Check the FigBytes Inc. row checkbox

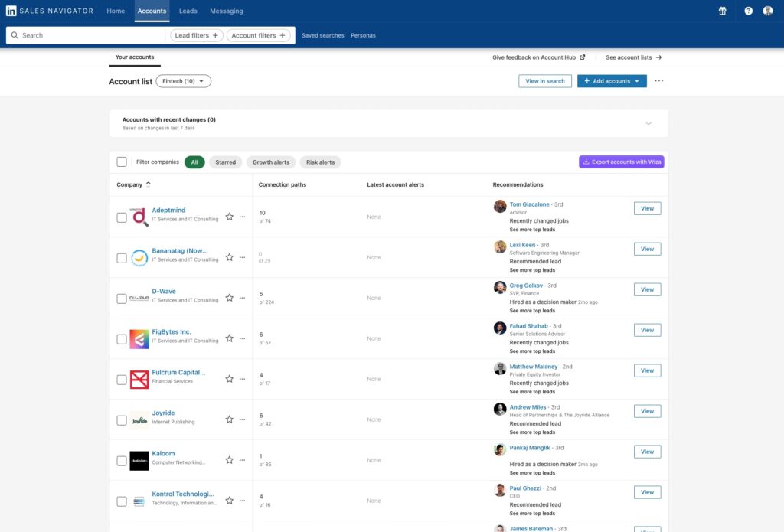(122, 339)
